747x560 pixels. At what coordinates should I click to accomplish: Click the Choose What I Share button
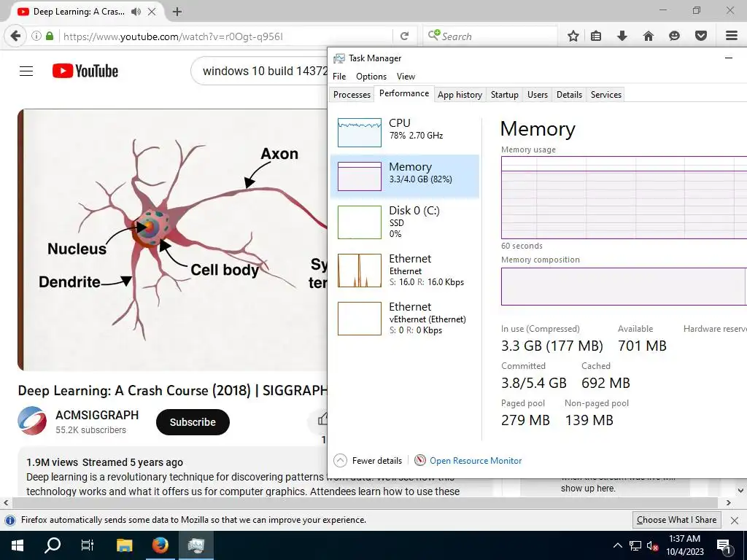point(676,520)
